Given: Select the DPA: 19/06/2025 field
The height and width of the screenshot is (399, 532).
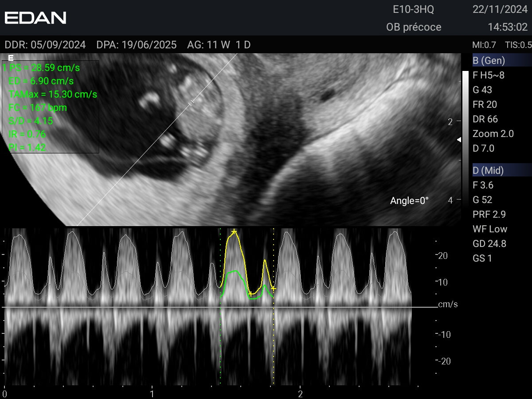Looking at the screenshot, I should 137,45.
